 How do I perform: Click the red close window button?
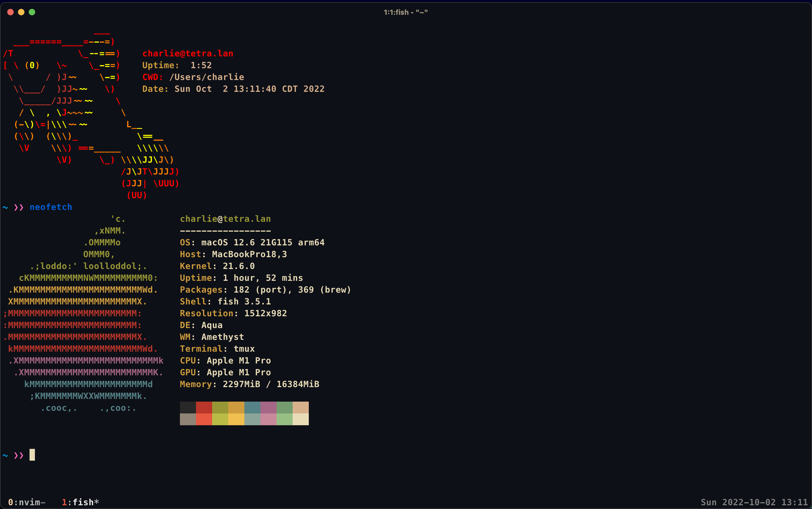(10, 12)
